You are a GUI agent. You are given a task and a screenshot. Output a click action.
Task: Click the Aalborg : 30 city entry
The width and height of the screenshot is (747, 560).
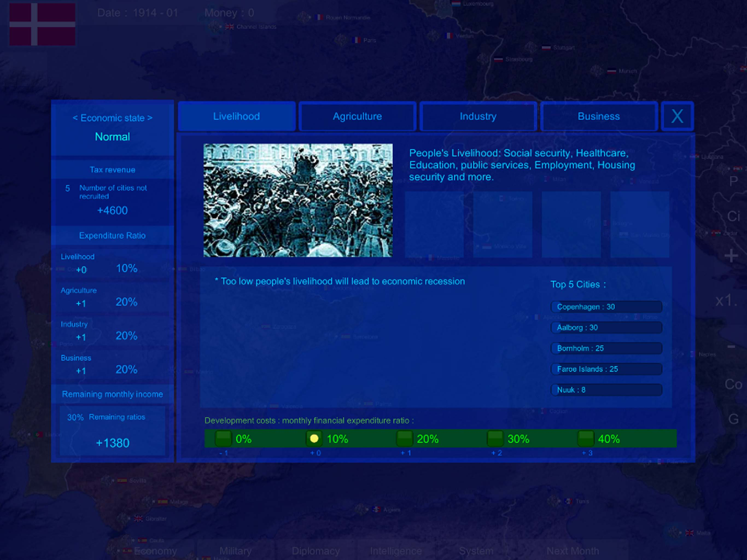click(606, 328)
